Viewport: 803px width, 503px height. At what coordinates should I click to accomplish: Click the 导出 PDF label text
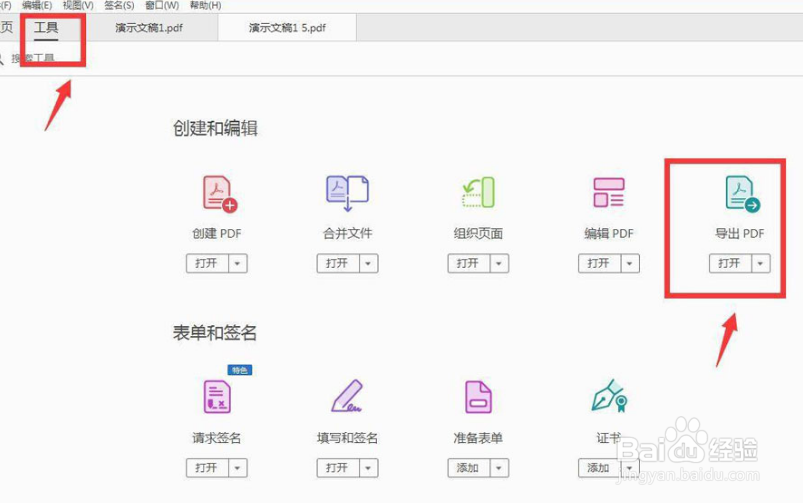pyautogui.click(x=739, y=234)
